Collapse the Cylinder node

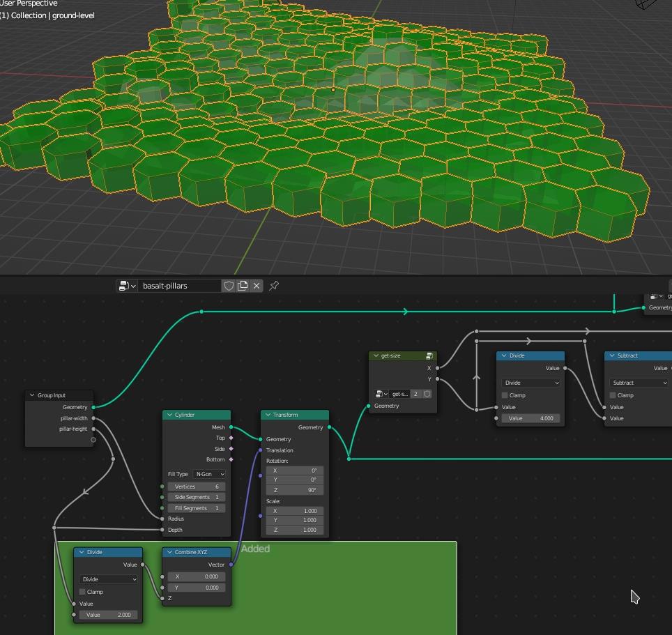169,415
